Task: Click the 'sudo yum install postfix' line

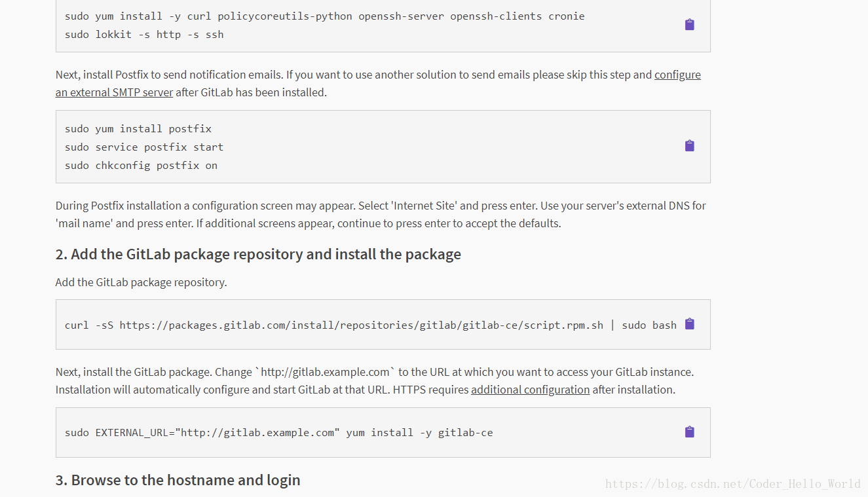Action: tap(138, 129)
